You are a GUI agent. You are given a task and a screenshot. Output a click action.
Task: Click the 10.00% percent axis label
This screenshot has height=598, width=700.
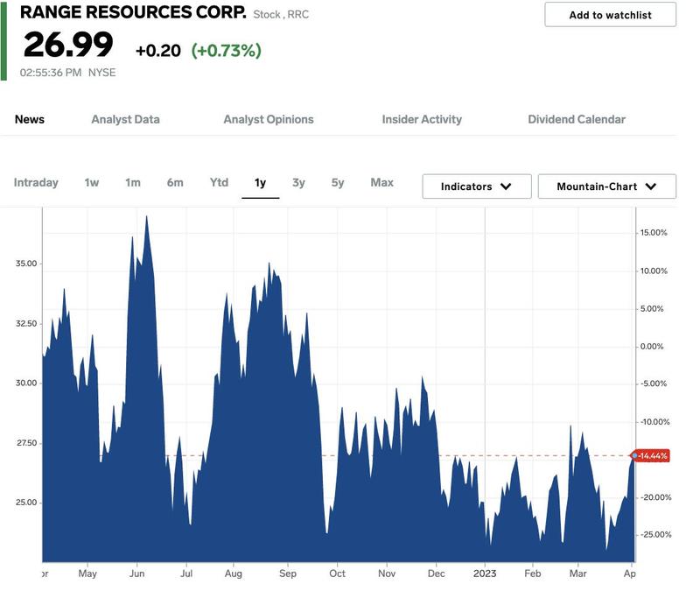[x=654, y=271]
